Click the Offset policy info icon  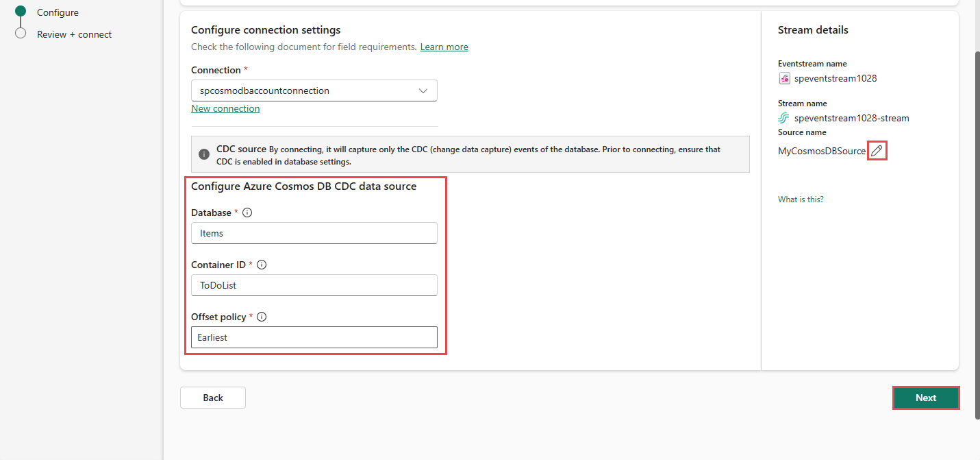tap(261, 317)
